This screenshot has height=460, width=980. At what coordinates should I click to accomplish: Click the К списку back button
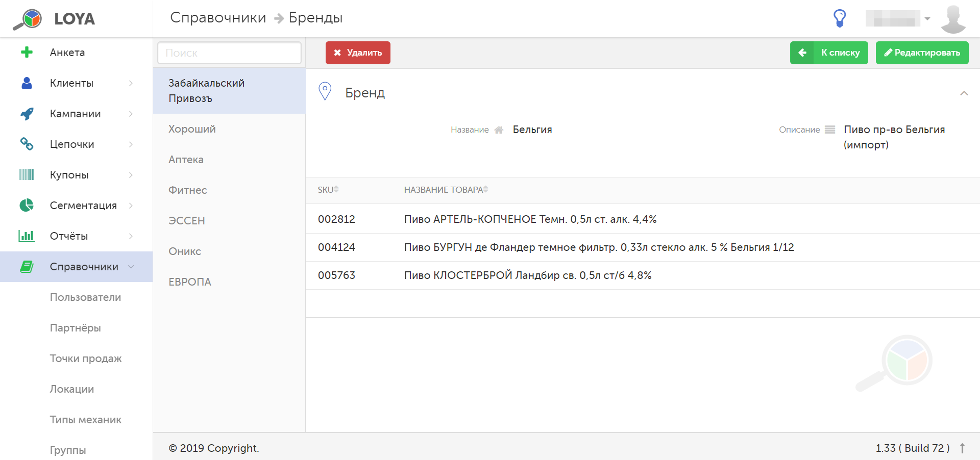(x=829, y=53)
